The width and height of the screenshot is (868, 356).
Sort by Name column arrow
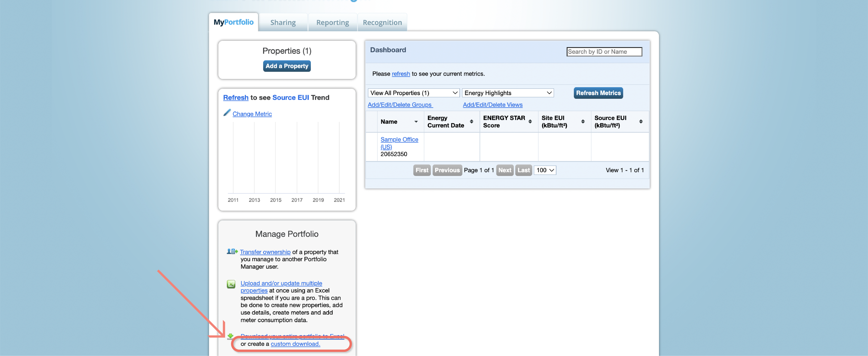(416, 122)
